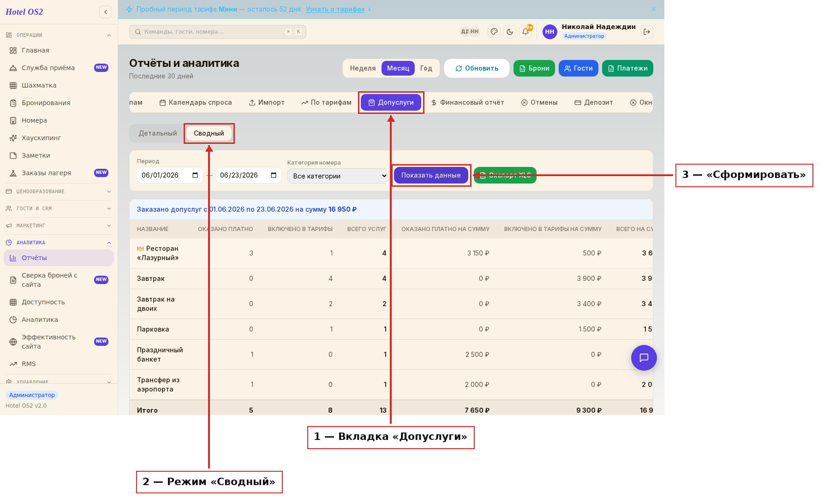Follow Узнать о тарифах link
Screen dimensions: 824x504
tap(335, 9)
